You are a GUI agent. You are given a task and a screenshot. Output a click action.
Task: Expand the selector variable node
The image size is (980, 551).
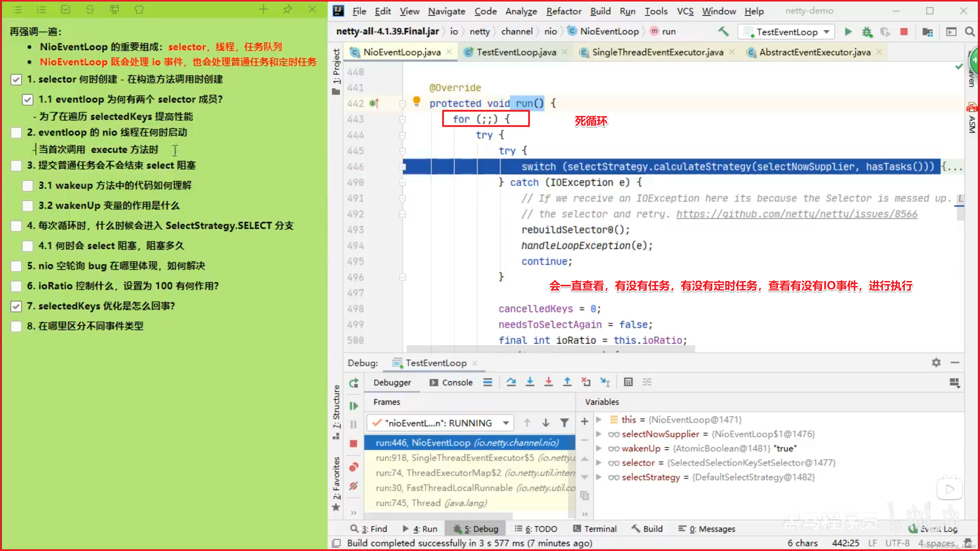599,463
